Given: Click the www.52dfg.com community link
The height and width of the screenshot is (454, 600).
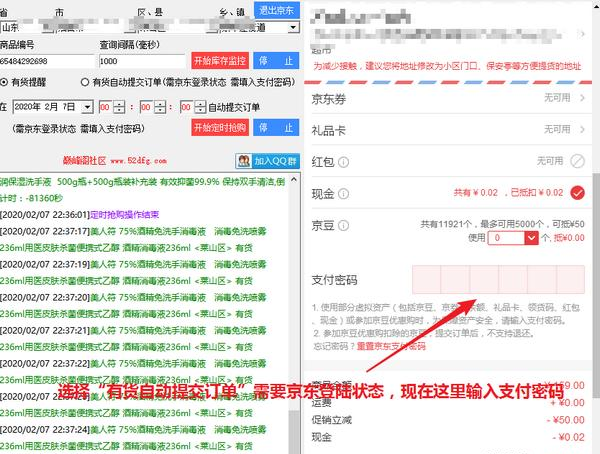Looking at the screenshot, I should click(139, 161).
